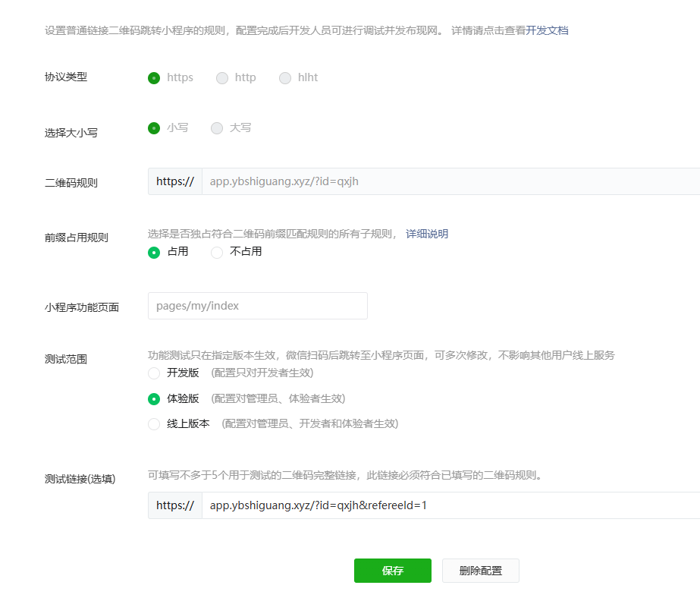The height and width of the screenshot is (601, 700).
Task: Click the 前缀占用规则 label
Action: (77, 238)
